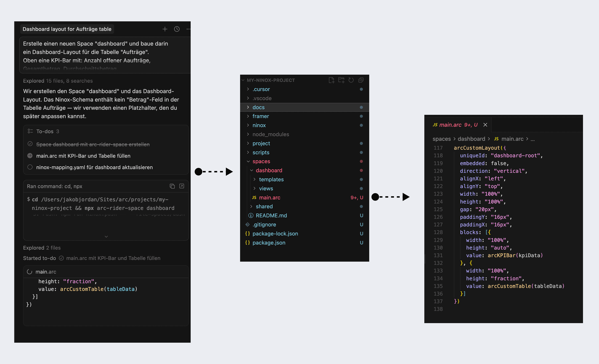Expand the templates folder

(271, 179)
